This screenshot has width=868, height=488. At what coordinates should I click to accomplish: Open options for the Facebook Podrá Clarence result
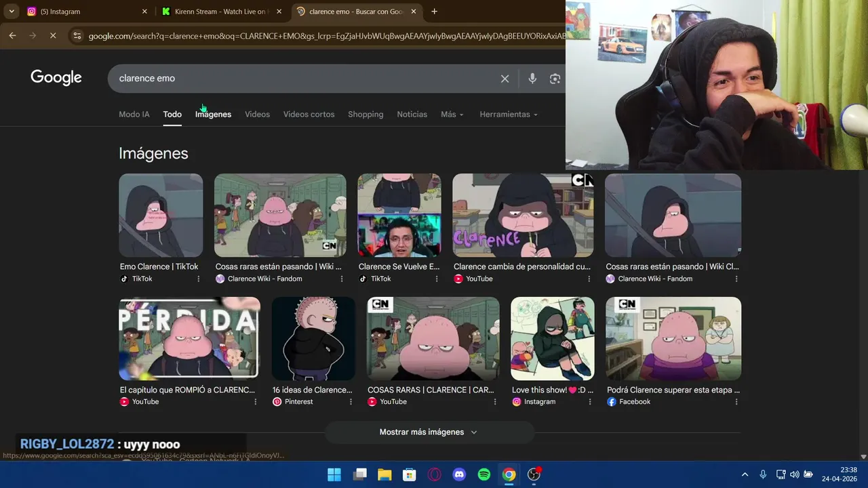(x=736, y=402)
